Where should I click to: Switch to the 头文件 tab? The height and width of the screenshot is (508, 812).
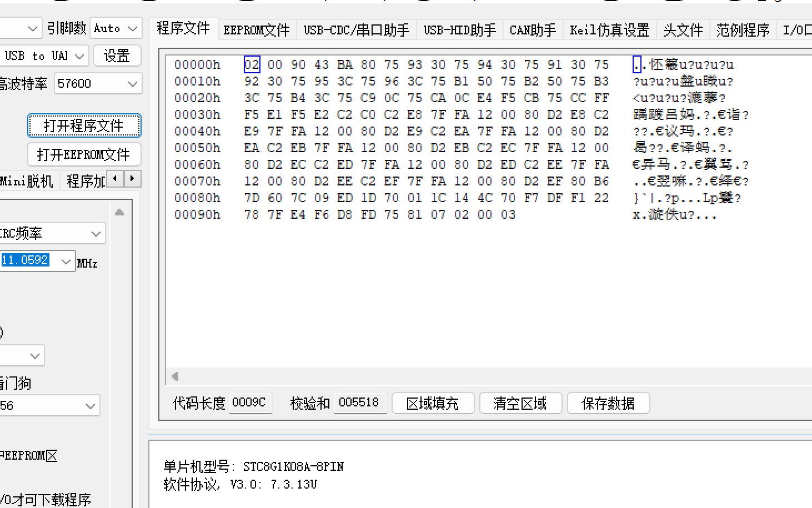[x=683, y=30]
